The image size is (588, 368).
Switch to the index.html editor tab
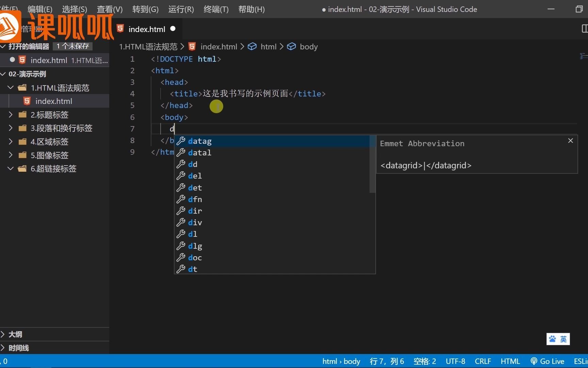(147, 29)
